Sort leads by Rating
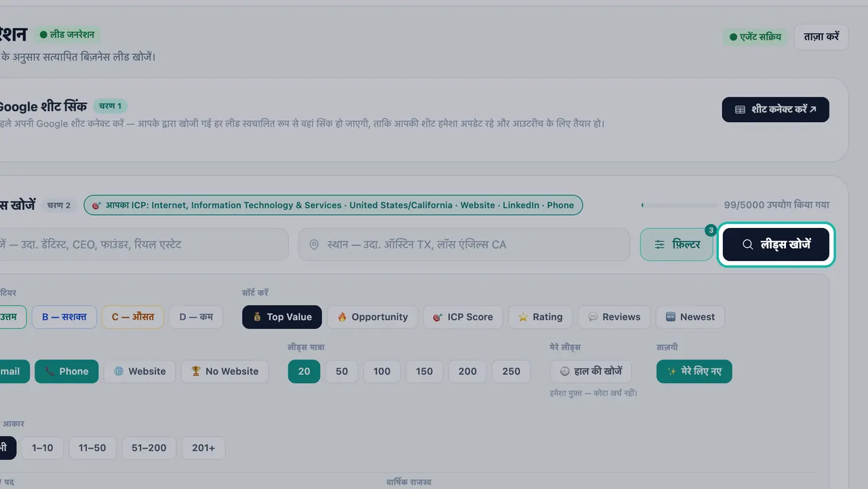 [540, 317]
